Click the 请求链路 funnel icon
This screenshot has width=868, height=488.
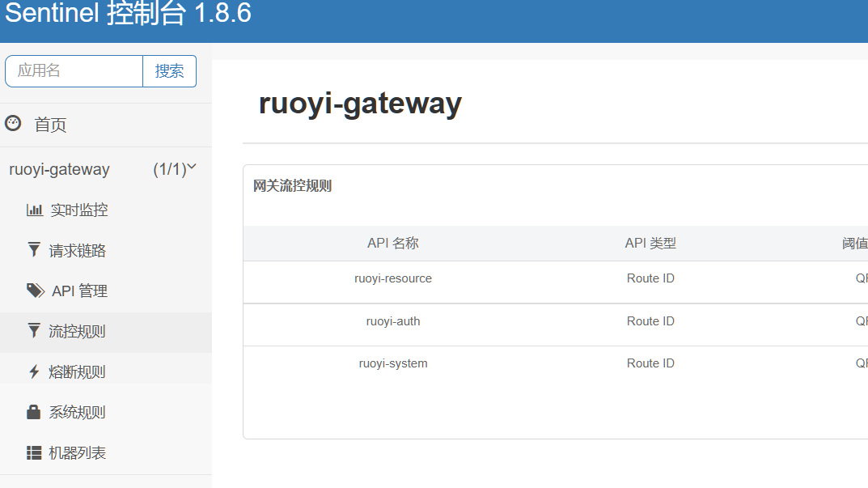(x=36, y=250)
